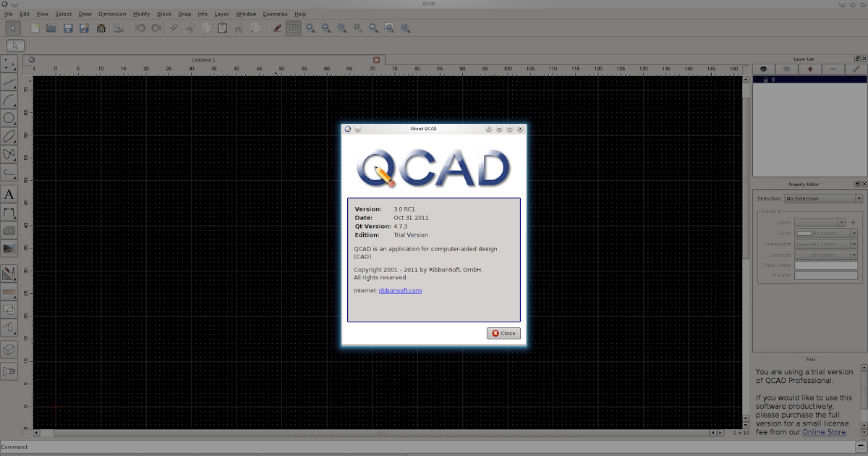Click the Auto Zoom icon
This screenshot has width=868, height=456.
click(342, 28)
